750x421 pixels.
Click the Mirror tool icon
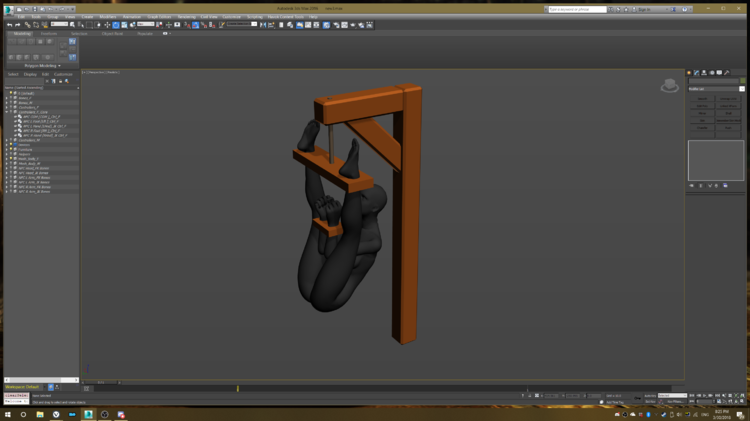[x=263, y=25]
